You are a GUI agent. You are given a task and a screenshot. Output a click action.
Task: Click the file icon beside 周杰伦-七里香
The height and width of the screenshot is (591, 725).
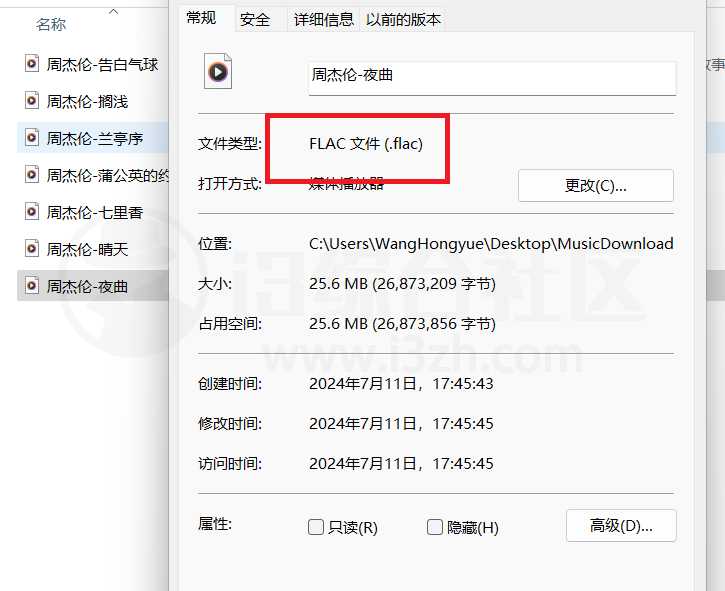[x=31, y=211]
